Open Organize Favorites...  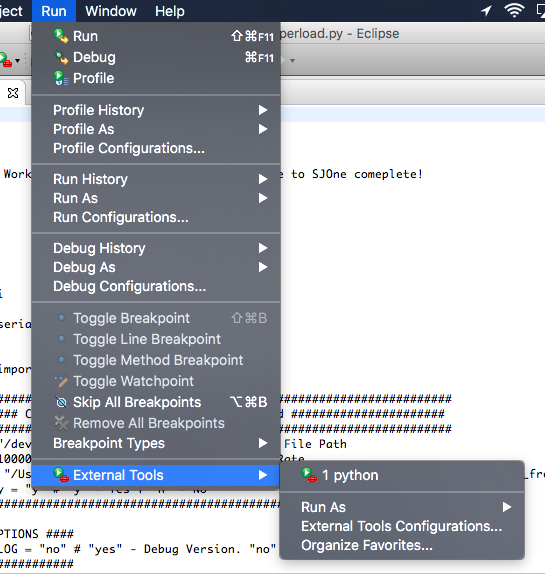click(x=402, y=545)
